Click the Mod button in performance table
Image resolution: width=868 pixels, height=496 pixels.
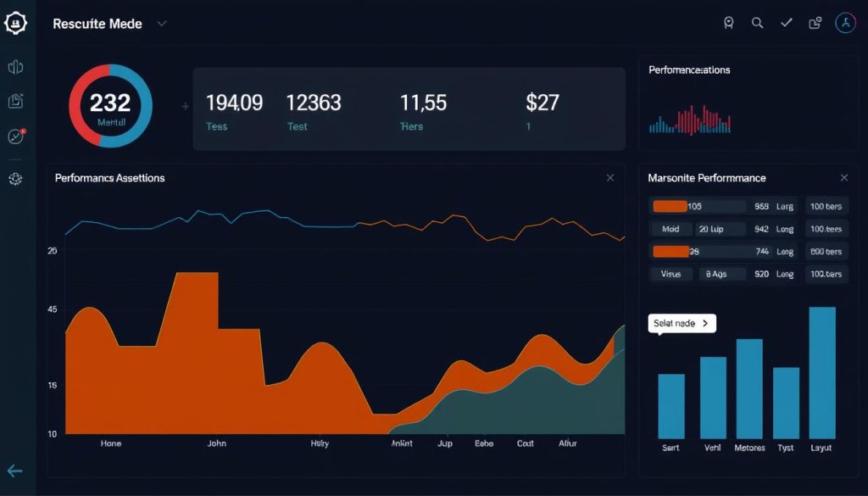(670, 229)
